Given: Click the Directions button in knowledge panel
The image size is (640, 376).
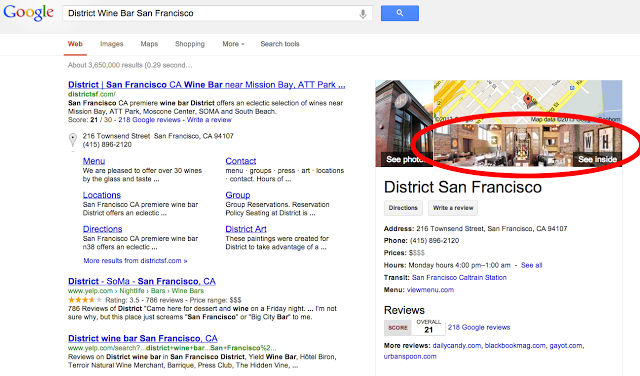Looking at the screenshot, I should [403, 208].
